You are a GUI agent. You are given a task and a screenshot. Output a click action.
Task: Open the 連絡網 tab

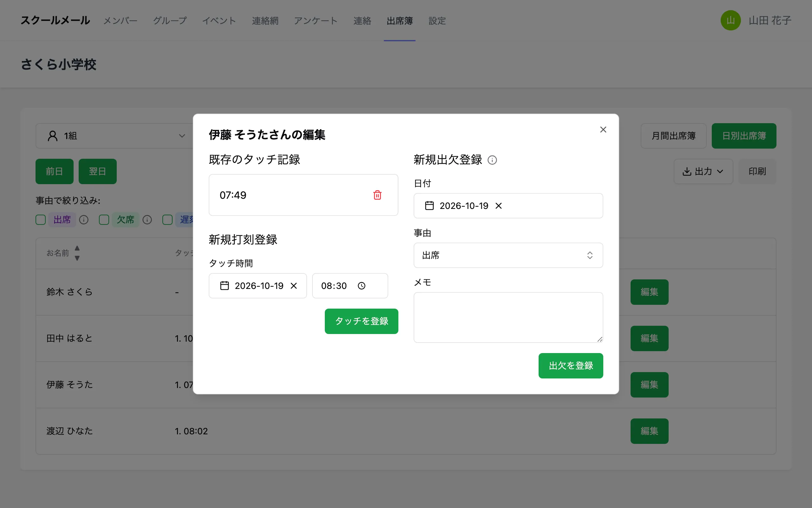tap(265, 21)
